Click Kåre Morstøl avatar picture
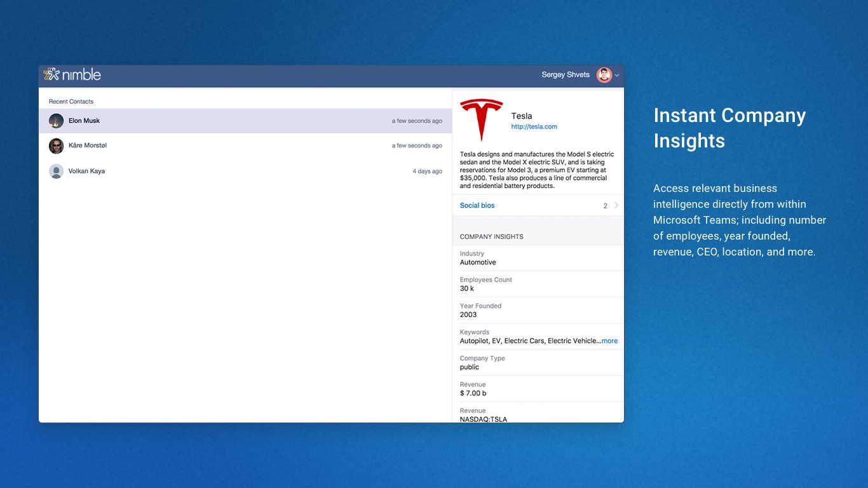This screenshot has width=868, height=488. [x=57, y=146]
